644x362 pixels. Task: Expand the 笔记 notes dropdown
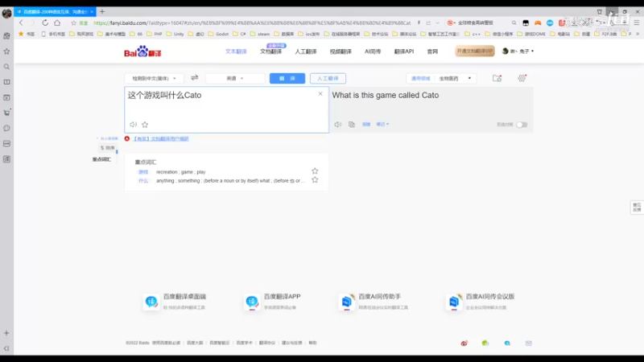tap(382, 124)
